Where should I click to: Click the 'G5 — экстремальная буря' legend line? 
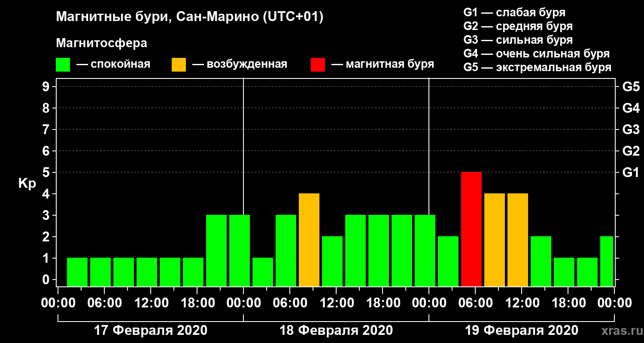coord(538,68)
